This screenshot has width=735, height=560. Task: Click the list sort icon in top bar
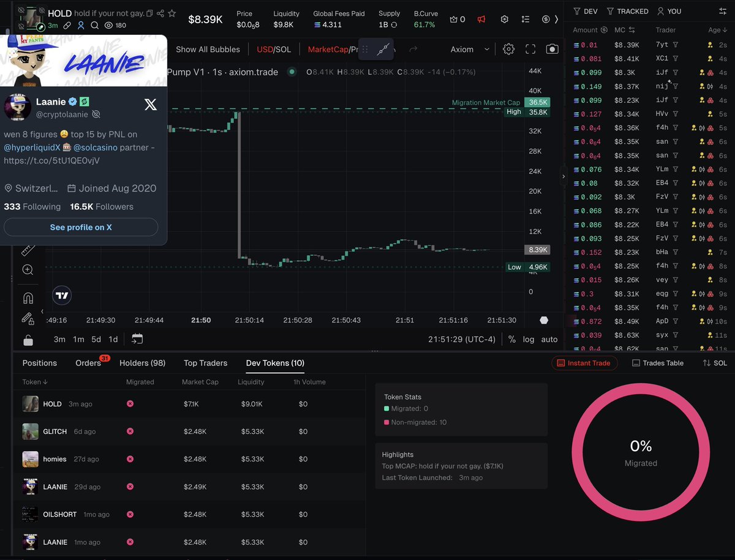click(525, 19)
